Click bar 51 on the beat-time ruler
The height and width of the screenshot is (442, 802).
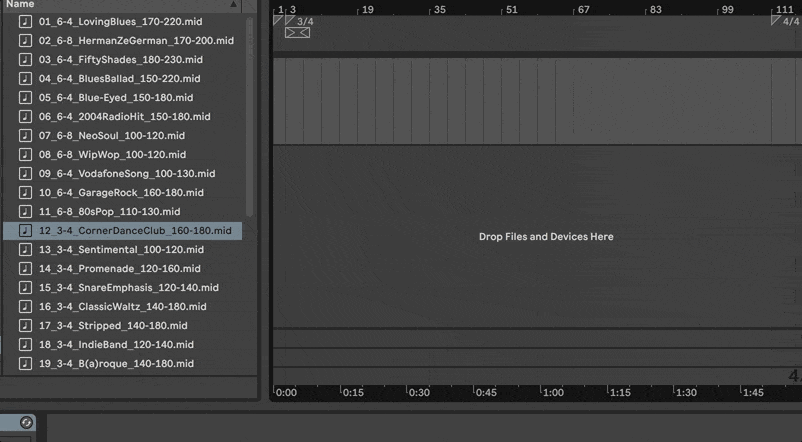pyautogui.click(x=511, y=10)
